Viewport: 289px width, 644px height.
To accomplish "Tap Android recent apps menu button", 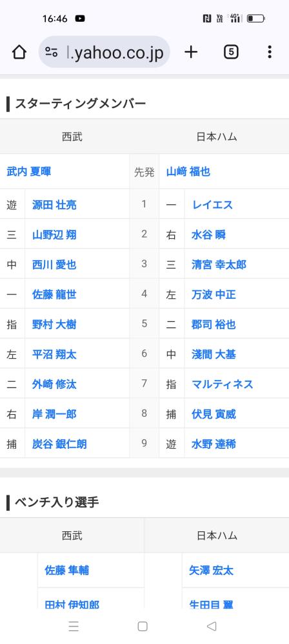I will pos(74,626).
